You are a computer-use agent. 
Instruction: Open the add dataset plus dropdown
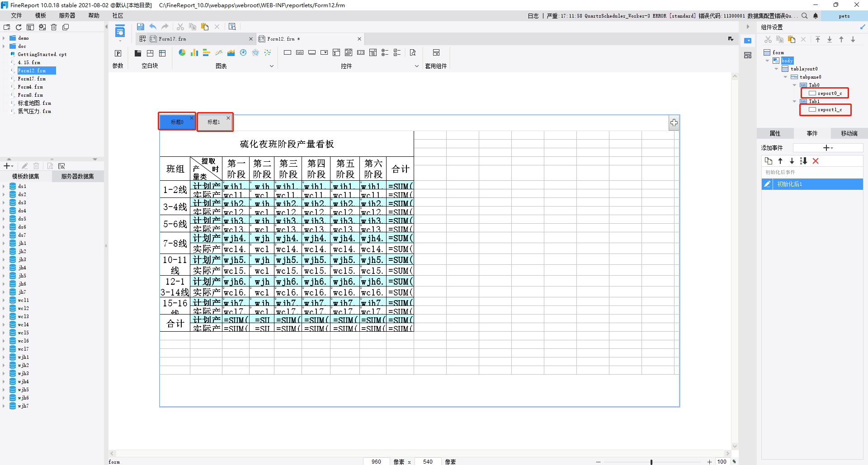pos(8,166)
